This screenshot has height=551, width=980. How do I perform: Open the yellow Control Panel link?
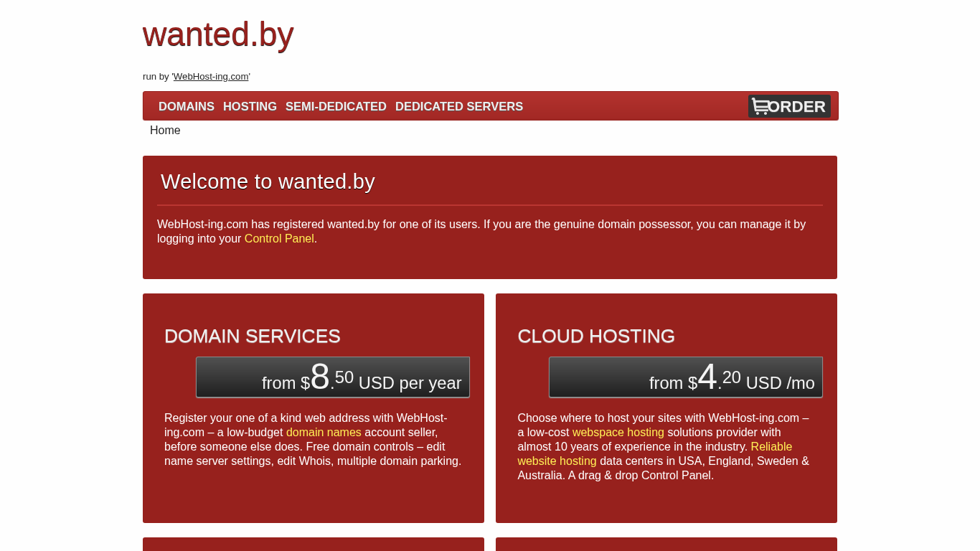click(279, 239)
